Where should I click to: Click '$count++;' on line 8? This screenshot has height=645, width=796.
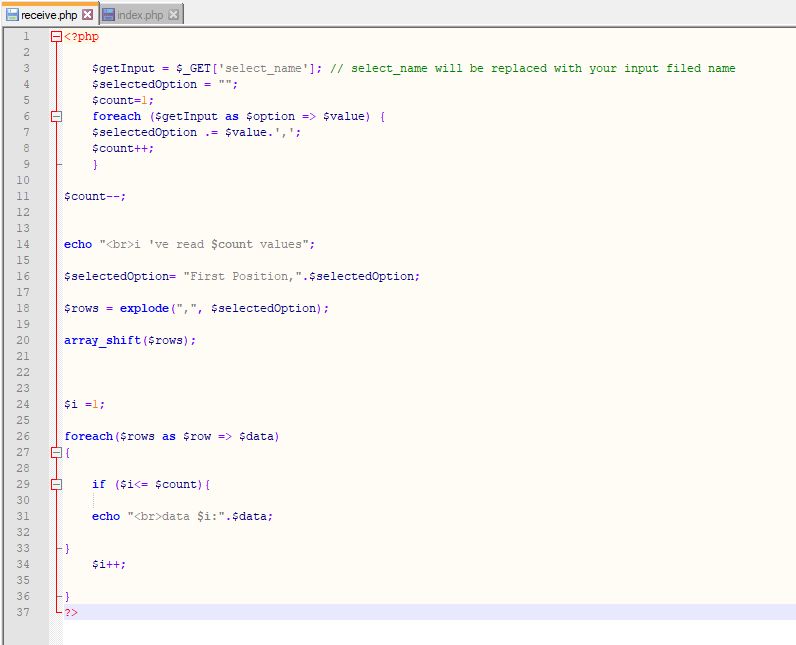coord(123,148)
